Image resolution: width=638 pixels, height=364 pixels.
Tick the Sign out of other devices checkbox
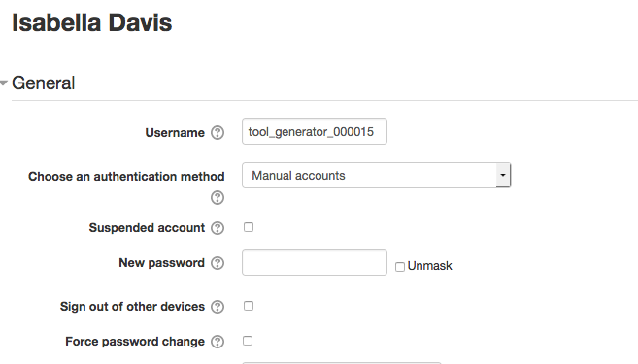(249, 306)
